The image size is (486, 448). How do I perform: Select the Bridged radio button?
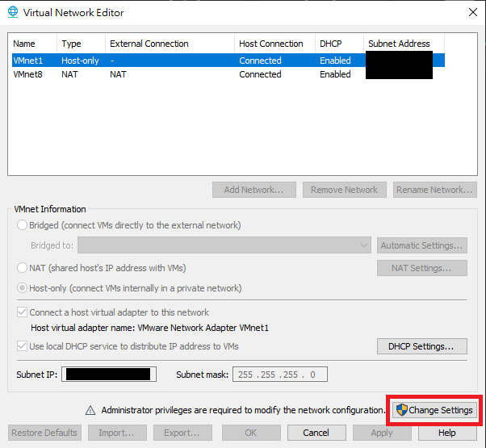click(22, 225)
